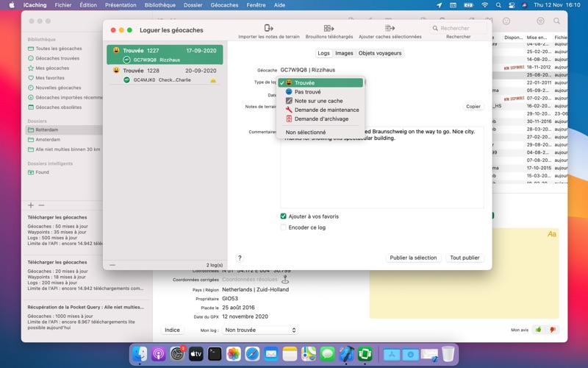
Task: Click the magnifier icon in main window toolbar
Action: (x=557, y=21)
